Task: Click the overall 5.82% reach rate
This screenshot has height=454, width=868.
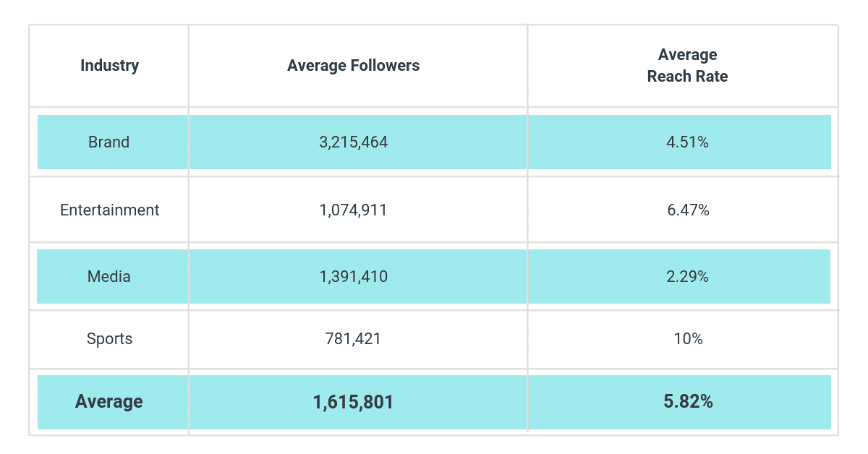Action: pyautogui.click(x=687, y=402)
